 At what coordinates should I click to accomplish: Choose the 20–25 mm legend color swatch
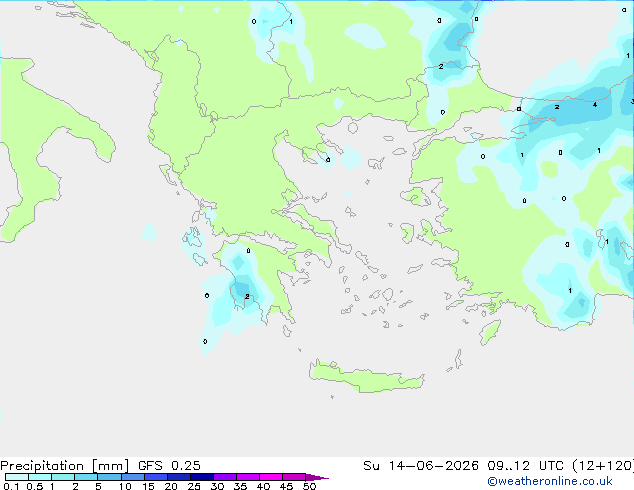pos(179,477)
